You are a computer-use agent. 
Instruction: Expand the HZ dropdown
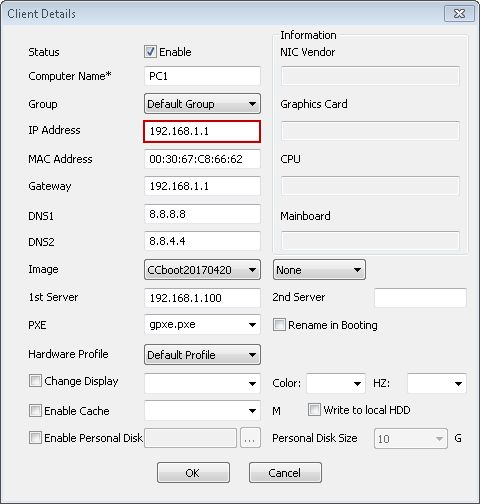point(437,383)
